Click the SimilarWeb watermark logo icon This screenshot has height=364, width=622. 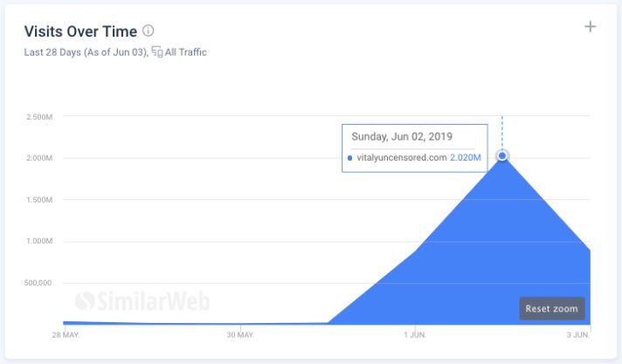coord(85,301)
